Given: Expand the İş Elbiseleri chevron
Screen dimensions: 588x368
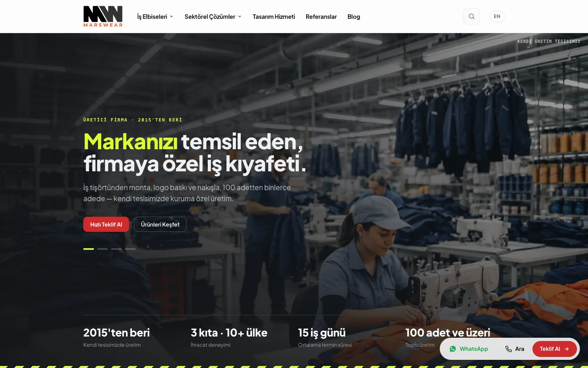Looking at the screenshot, I should click(x=171, y=17).
